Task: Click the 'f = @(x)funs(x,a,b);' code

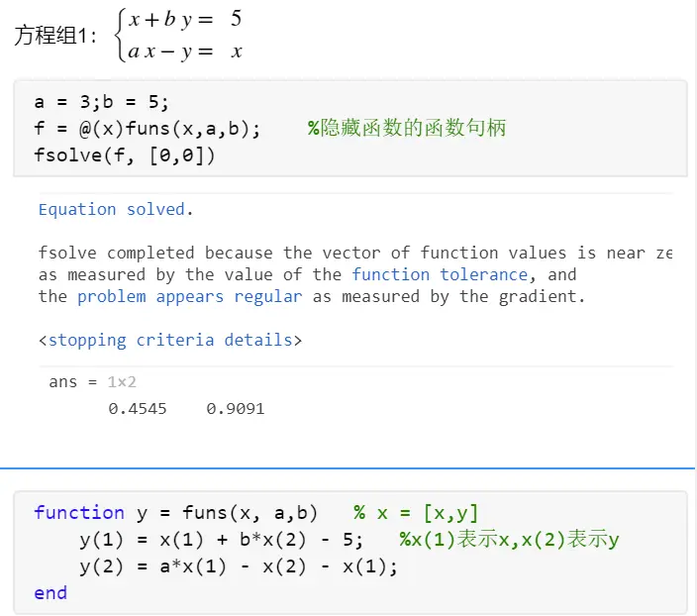Action: pyautogui.click(x=147, y=128)
